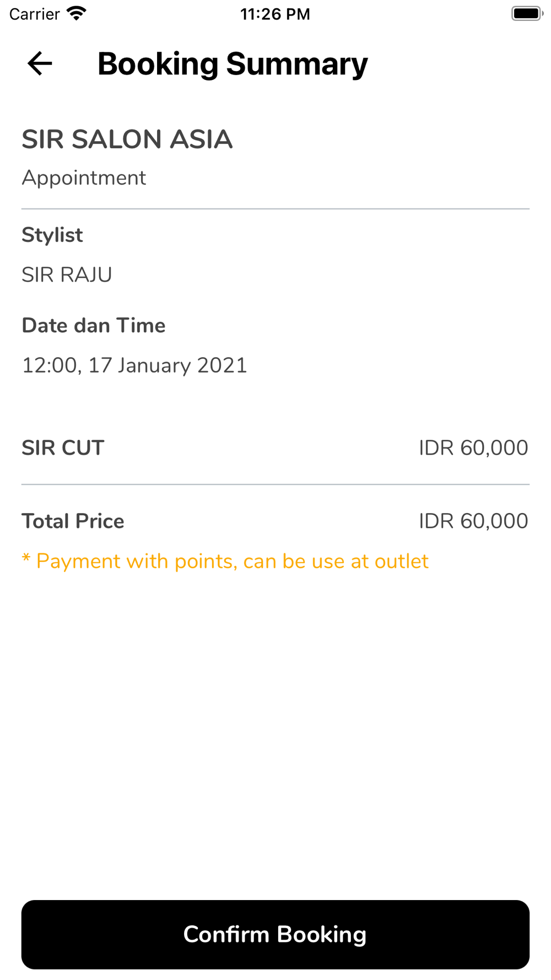Image resolution: width=551 pixels, height=980 pixels.
Task: Click the Stylist label
Action: point(52,235)
